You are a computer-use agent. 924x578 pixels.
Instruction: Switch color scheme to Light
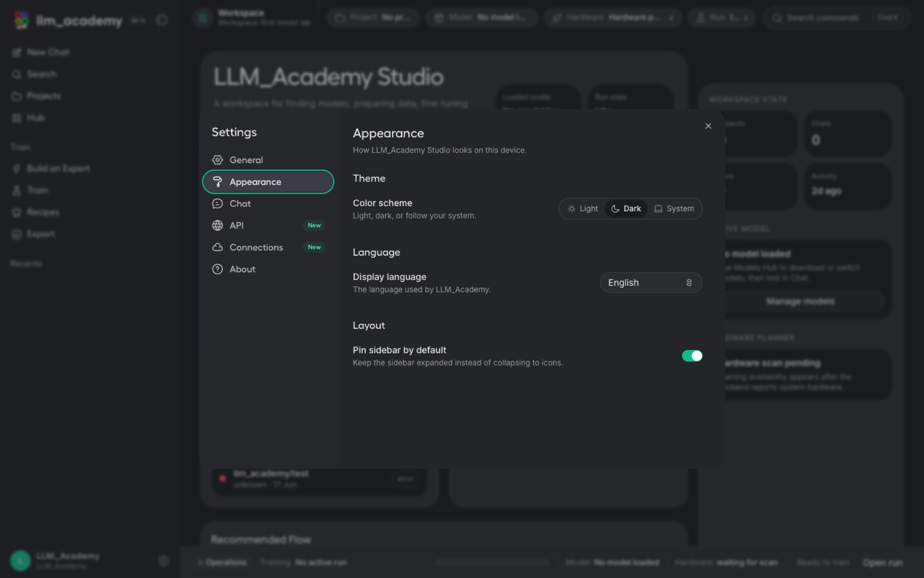tap(583, 209)
